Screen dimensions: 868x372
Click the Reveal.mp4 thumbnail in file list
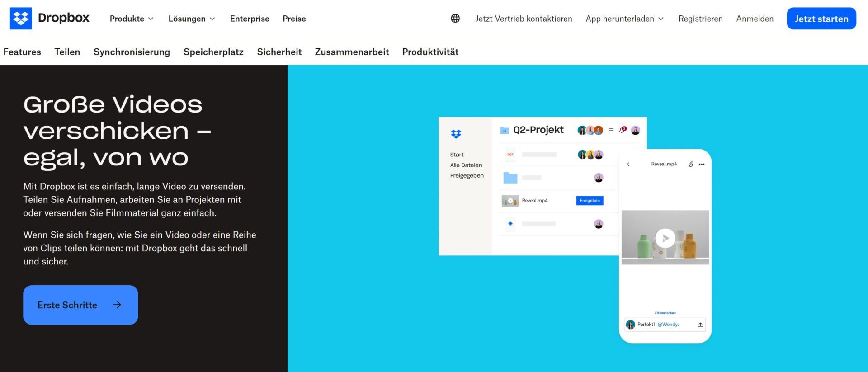pos(510,201)
